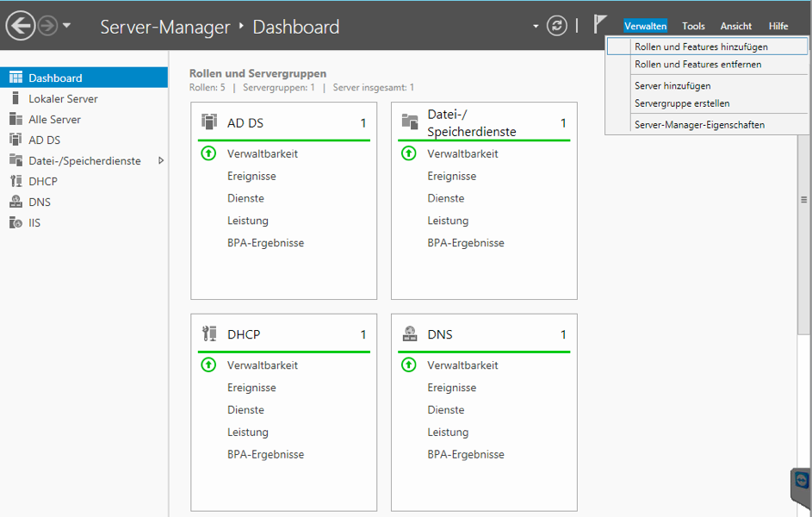The image size is (812, 517).
Task: Open dropdown arrow left of refresh icon
Action: click(x=536, y=26)
